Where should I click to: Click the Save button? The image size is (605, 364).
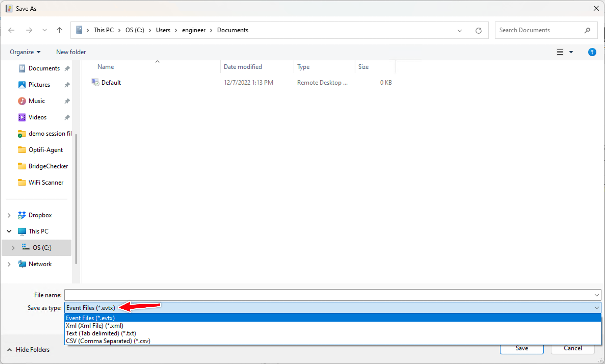(522, 349)
